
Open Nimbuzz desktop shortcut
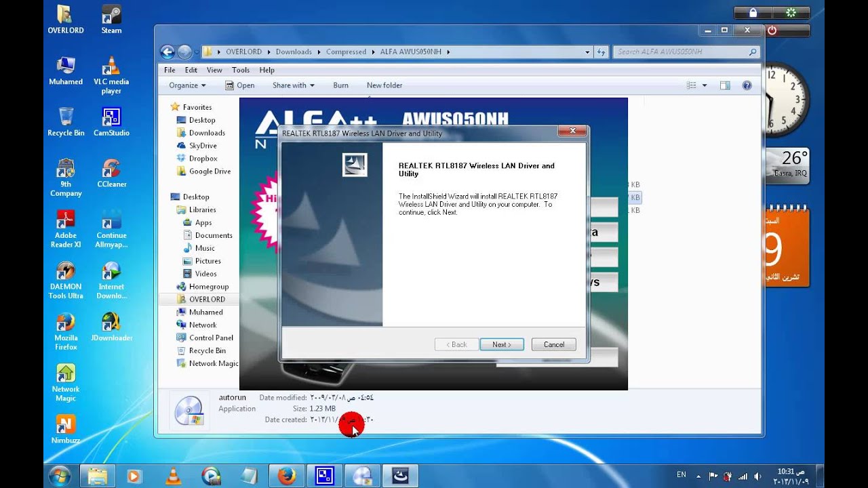(x=66, y=430)
